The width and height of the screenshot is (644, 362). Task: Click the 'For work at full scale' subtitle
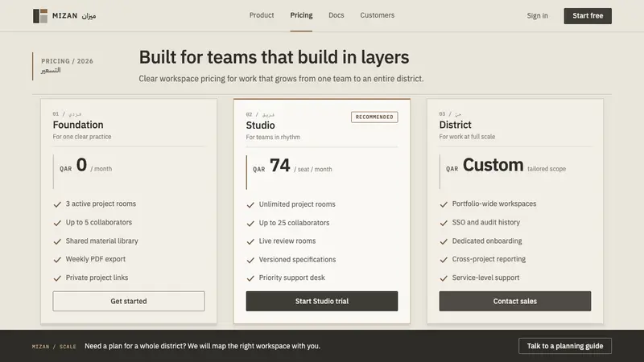coord(467,137)
